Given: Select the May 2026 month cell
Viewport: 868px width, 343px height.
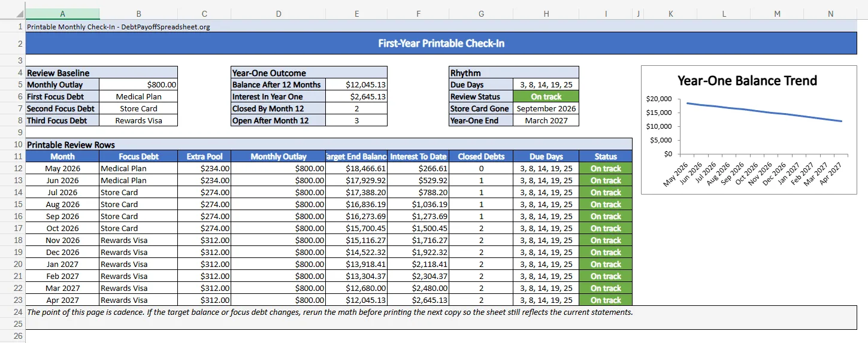Looking at the screenshot, I should coord(63,168).
